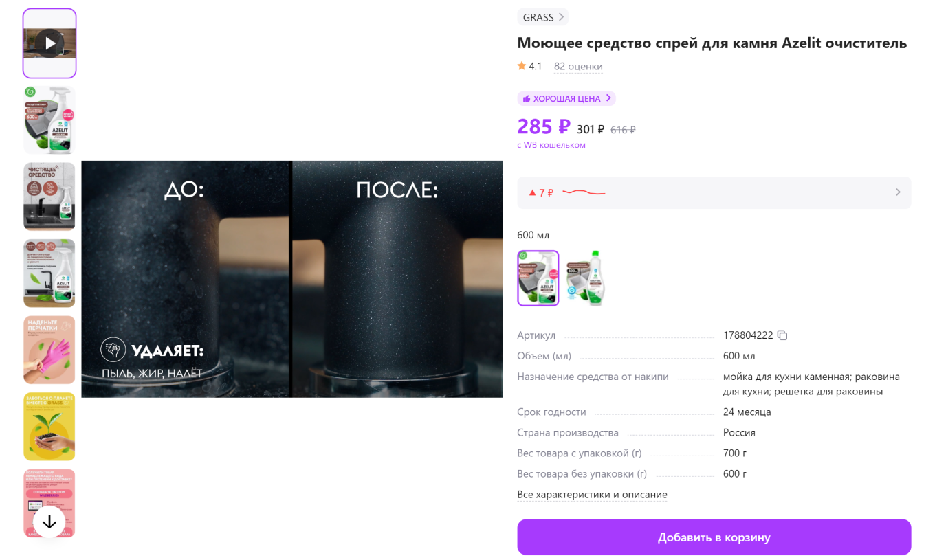Image resolution: width=935 pixels, height=560 pixels.
Task: Expand the ХОРОШАЯ ЦЕНА badge details
Action: pyautogui.click(x=609, y=98)
